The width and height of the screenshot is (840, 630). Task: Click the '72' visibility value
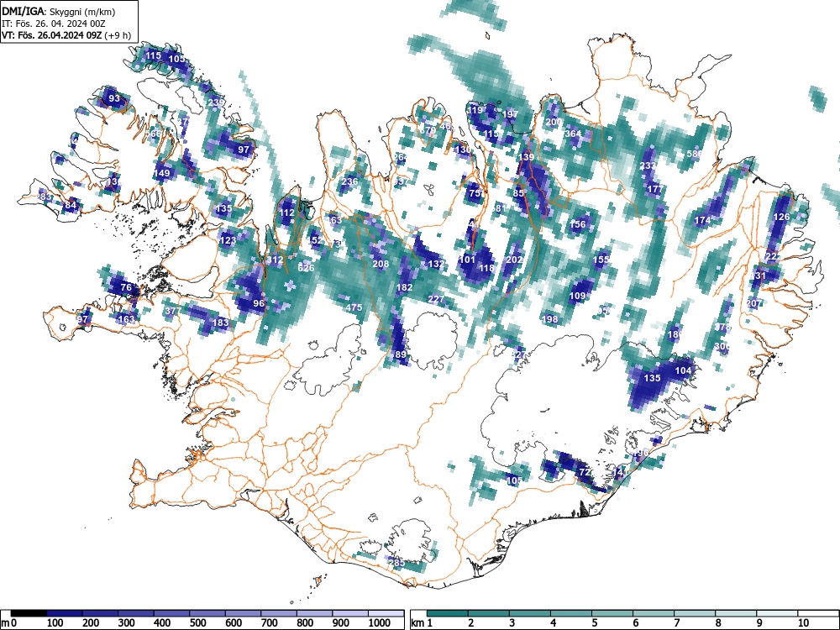click(585, 472)
